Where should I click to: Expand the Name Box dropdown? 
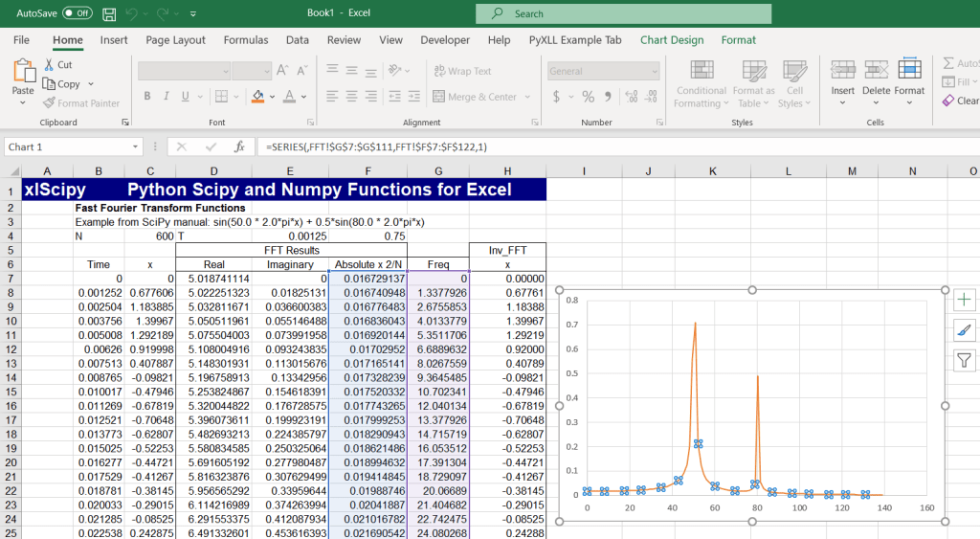point(136,147)
